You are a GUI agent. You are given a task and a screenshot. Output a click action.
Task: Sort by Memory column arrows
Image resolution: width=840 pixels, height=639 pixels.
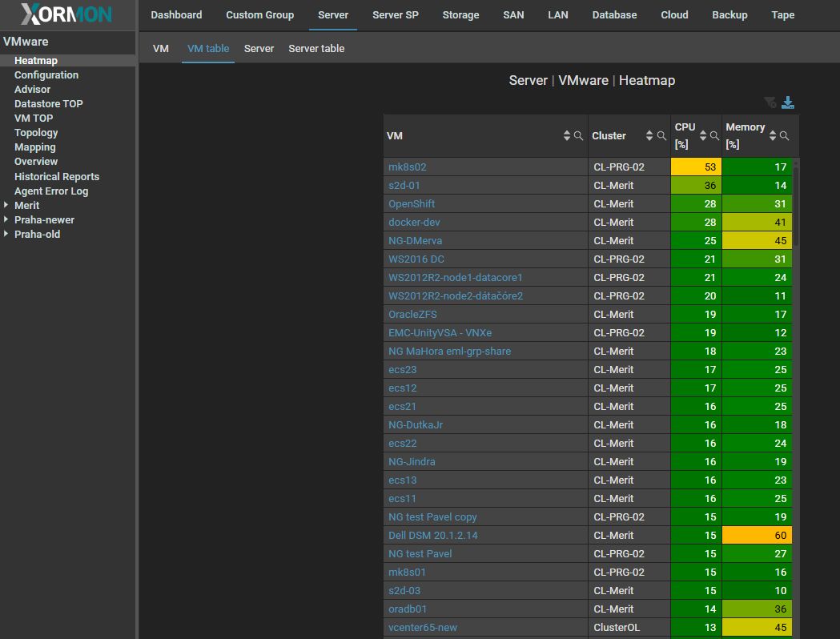pyautogui.click(x=773, y=136)
